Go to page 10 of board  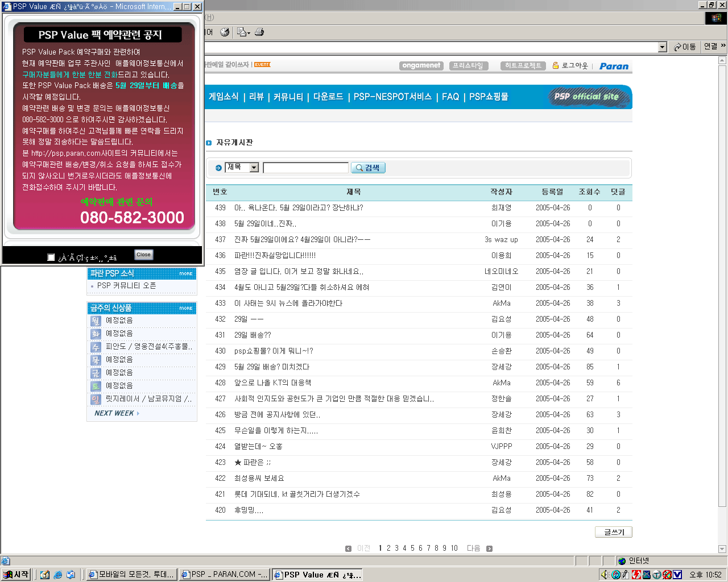point(454,548)
